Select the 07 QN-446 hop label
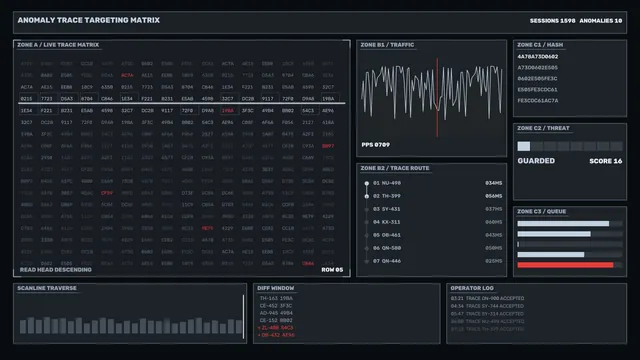 click(387, 261)
